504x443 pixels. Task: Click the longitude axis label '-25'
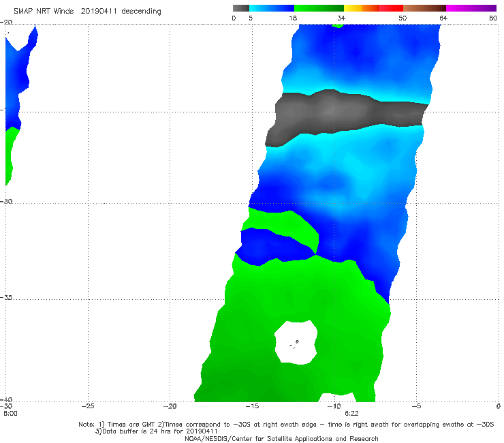[88, 406]
